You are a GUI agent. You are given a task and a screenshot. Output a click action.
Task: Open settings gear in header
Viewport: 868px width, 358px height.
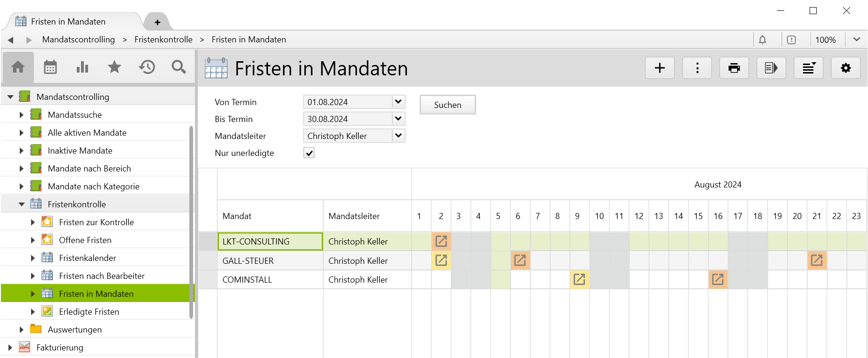coord(845,68)
